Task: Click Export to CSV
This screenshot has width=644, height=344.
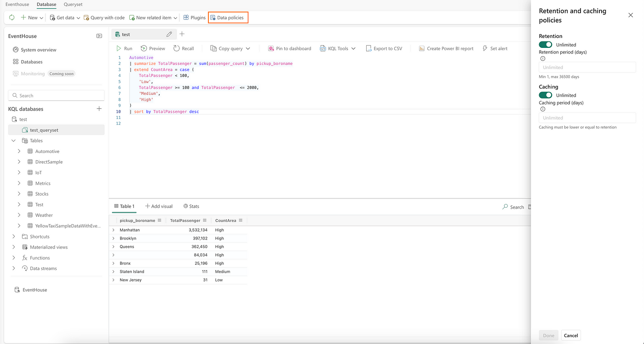Action: coord(384,48)
